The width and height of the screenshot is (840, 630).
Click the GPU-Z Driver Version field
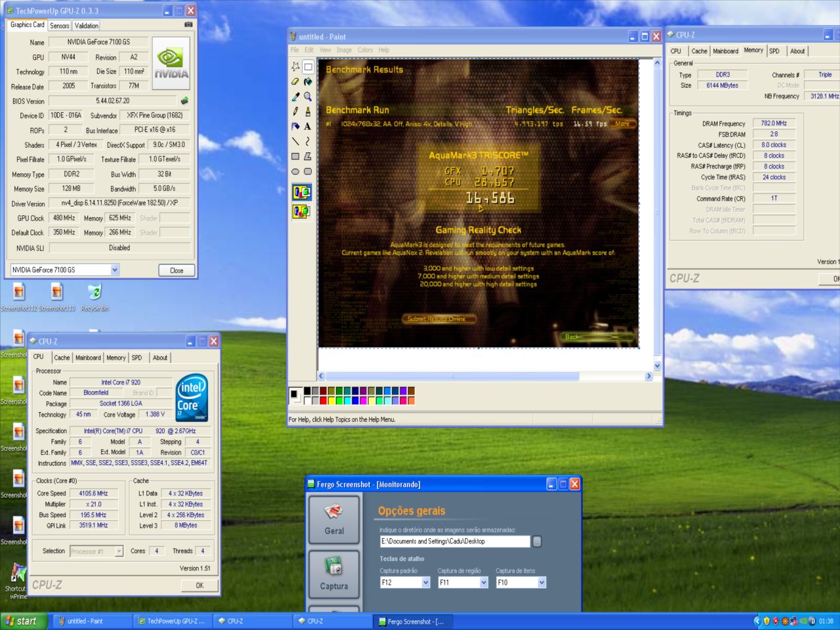[119, 203]
